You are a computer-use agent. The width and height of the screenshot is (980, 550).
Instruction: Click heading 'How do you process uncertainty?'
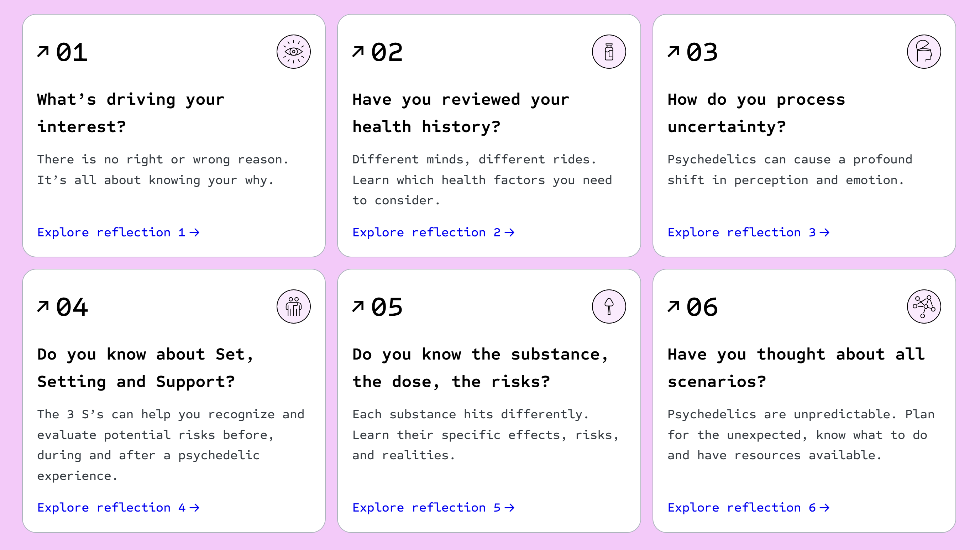click(x=756, y=113)
